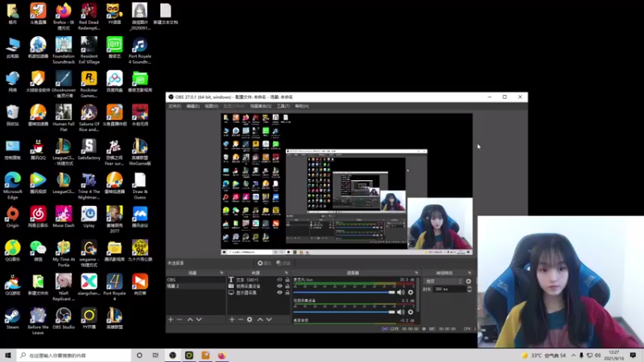Open the Uplay desktop shortcut

[89, 217]
